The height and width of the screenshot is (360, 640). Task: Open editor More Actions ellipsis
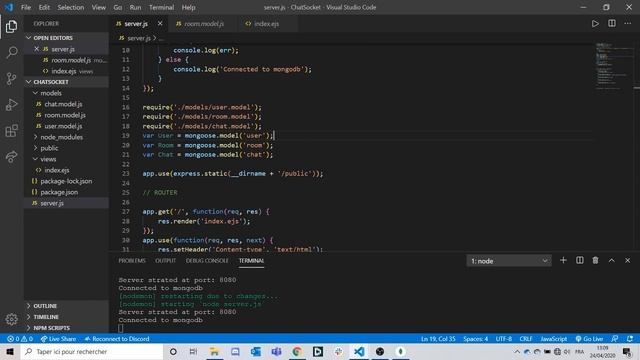[627, 24]
